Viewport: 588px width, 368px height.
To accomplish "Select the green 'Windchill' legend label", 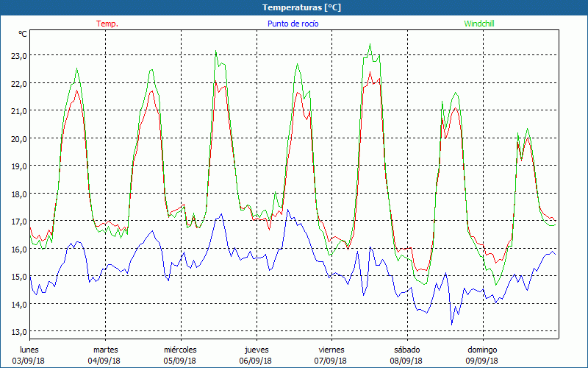I will 479,24.
